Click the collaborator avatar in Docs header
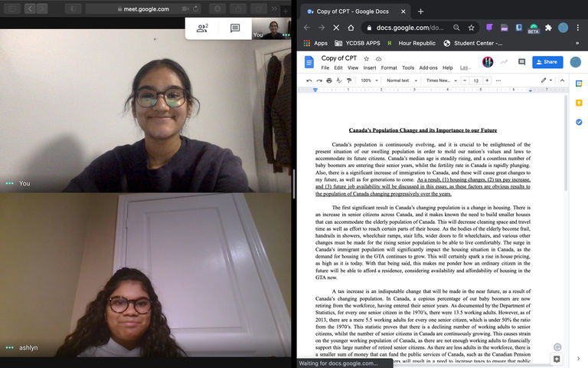 coord(488,62)
